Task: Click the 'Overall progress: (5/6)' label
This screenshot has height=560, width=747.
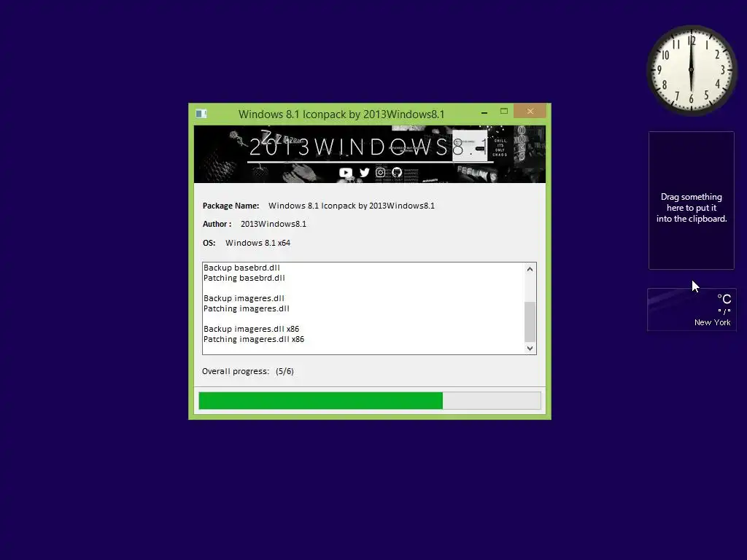Action: (248, 371)
